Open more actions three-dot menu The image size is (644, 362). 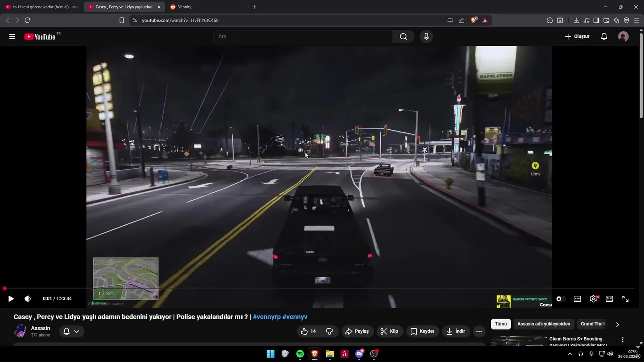(479, 331)
